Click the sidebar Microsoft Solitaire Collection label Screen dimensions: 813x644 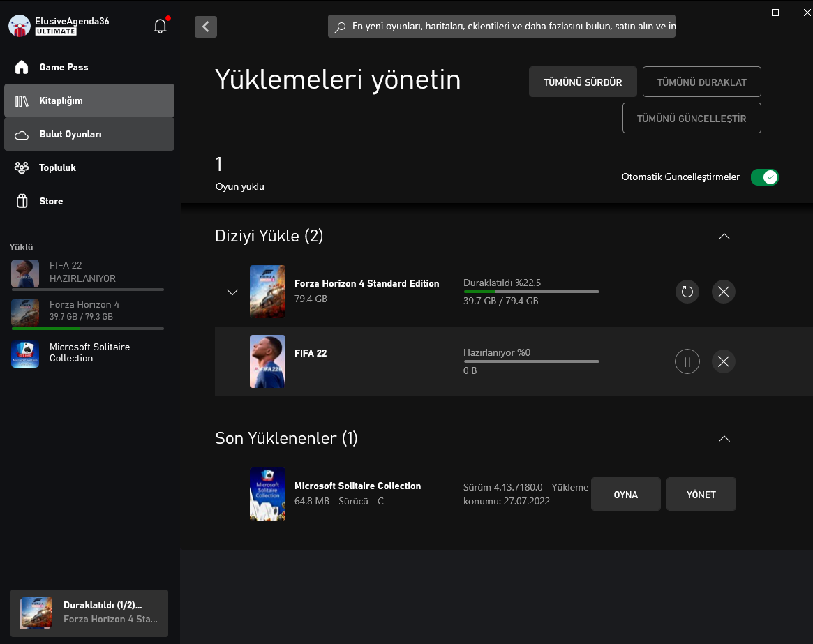(x=90, y=352)
